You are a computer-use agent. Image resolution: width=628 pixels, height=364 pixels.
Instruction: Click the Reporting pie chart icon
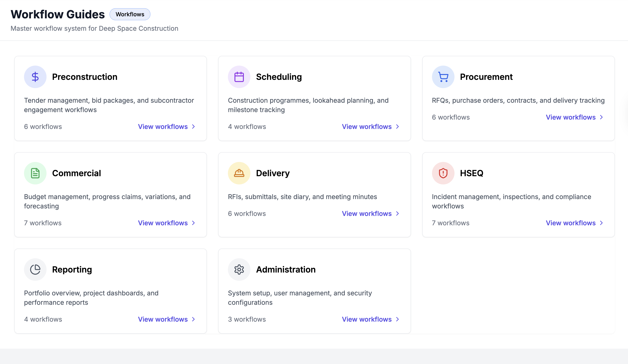pyautogui.click(x=35, y=269)
